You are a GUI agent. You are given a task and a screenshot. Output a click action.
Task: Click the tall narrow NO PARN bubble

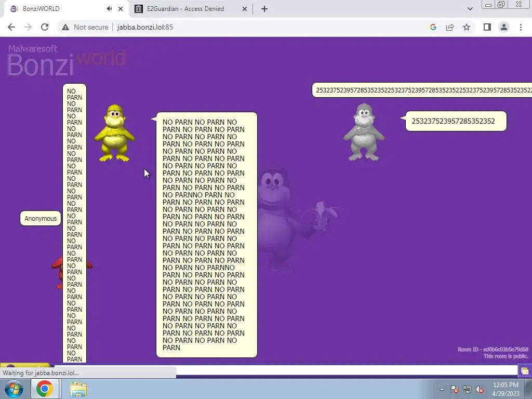[75, 223]
